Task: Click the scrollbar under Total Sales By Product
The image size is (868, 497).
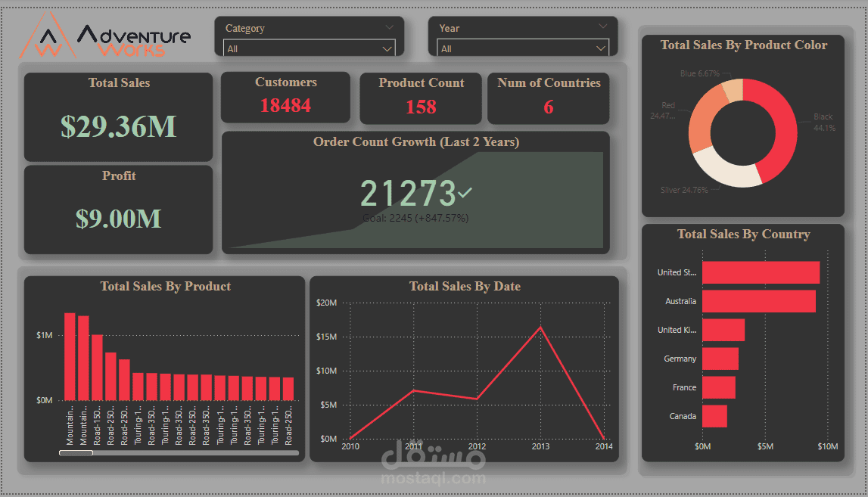Action: 74,452
